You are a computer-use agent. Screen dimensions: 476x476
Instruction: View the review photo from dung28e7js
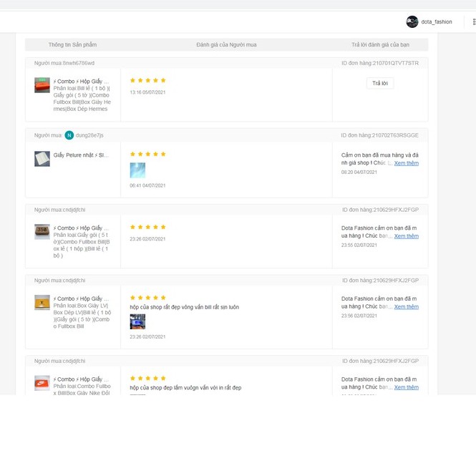pos(137,170)
